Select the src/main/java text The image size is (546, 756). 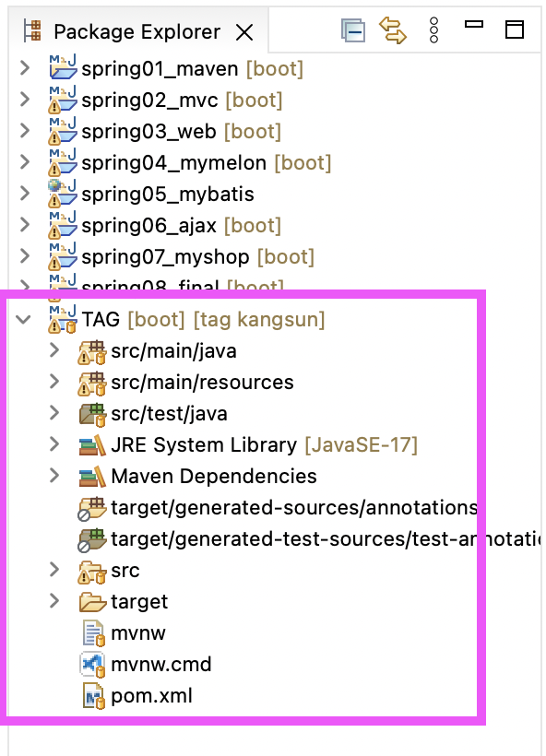click(x=173, y=351)
